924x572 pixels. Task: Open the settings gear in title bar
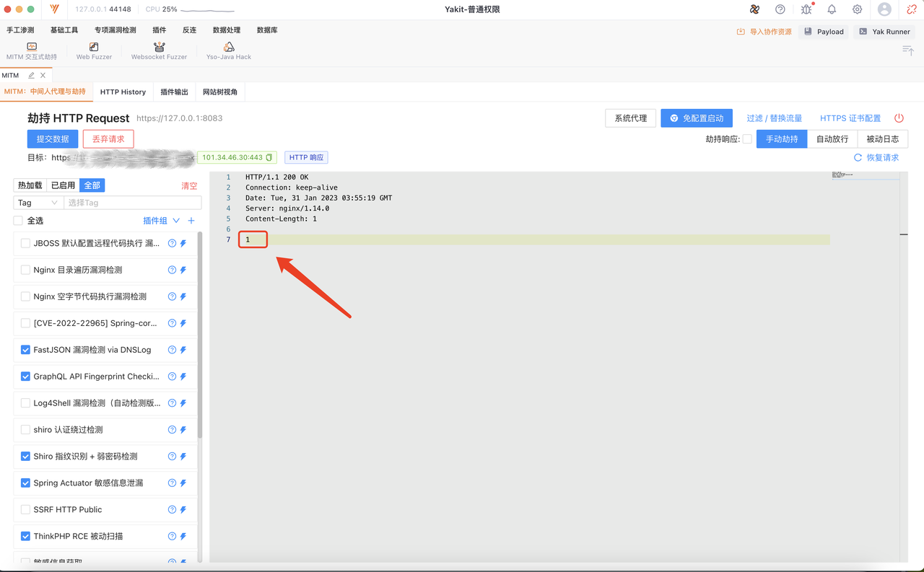pos(857,9)
